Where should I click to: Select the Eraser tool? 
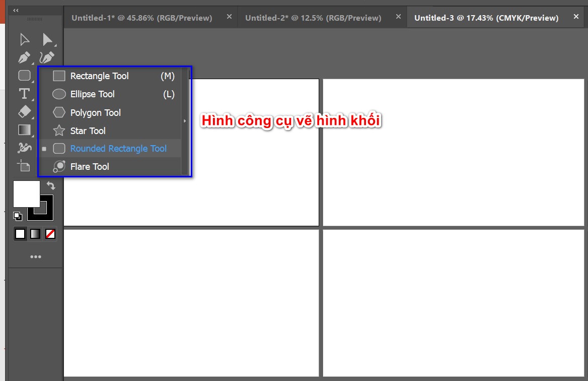click(x=24, y=111)
